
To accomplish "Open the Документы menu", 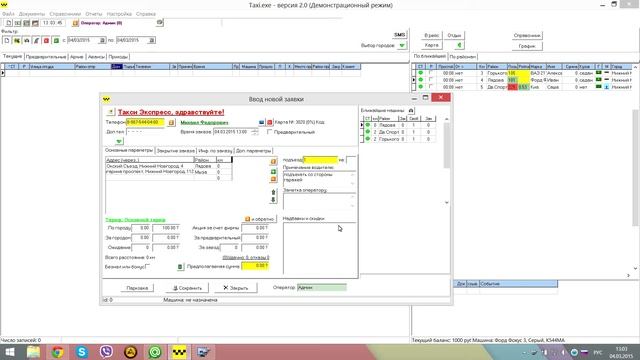I will (32, 14).
